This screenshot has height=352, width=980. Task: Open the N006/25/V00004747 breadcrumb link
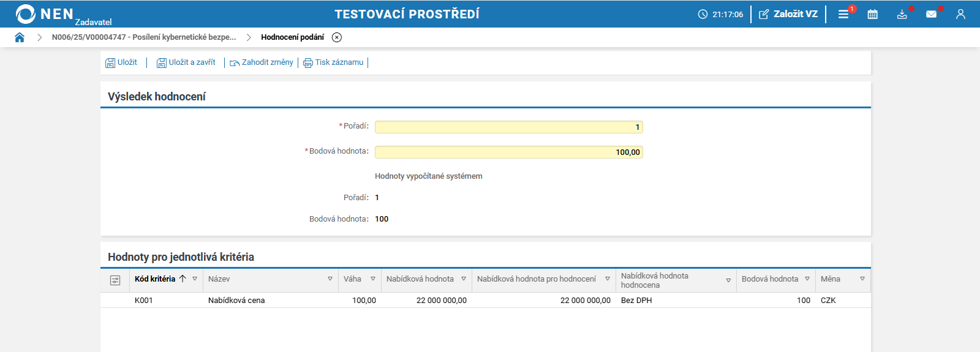(144, 37)
